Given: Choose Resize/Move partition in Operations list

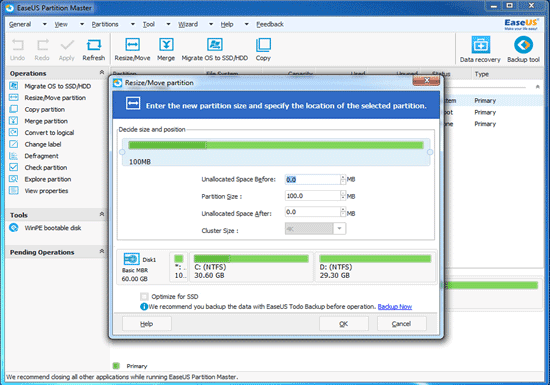Looking at the screenshot, I should [x=55, y=98].
